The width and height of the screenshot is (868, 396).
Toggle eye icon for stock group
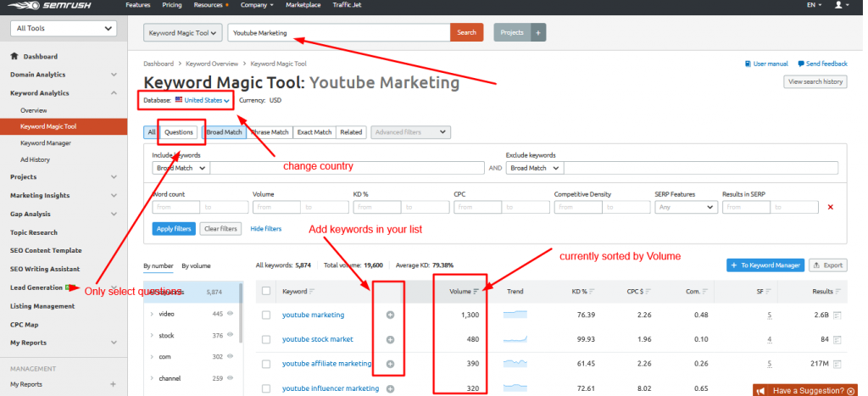point(229,335)
